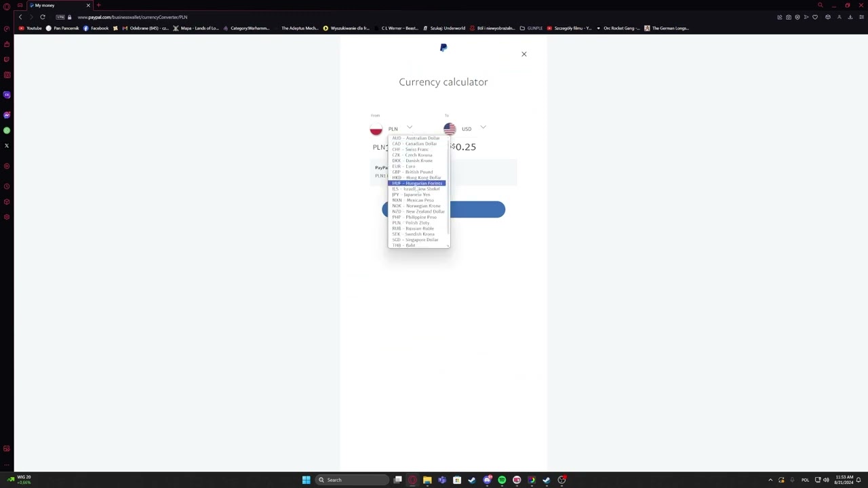Open the downloads icon in toolbar
The height and width of the screenshot is (488, 868).
(x=850, y=17)
